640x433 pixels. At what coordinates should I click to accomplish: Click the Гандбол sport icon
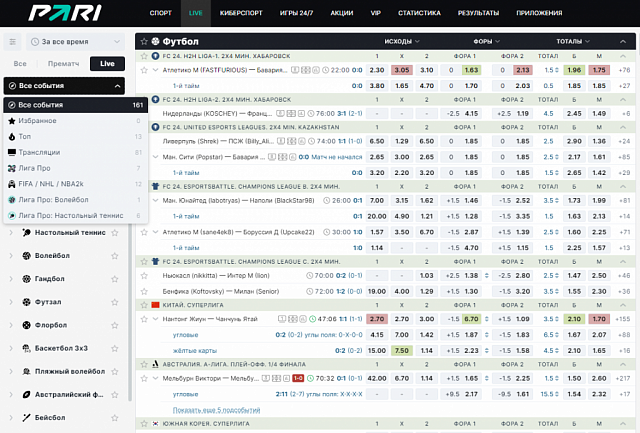tap(27, 279)
